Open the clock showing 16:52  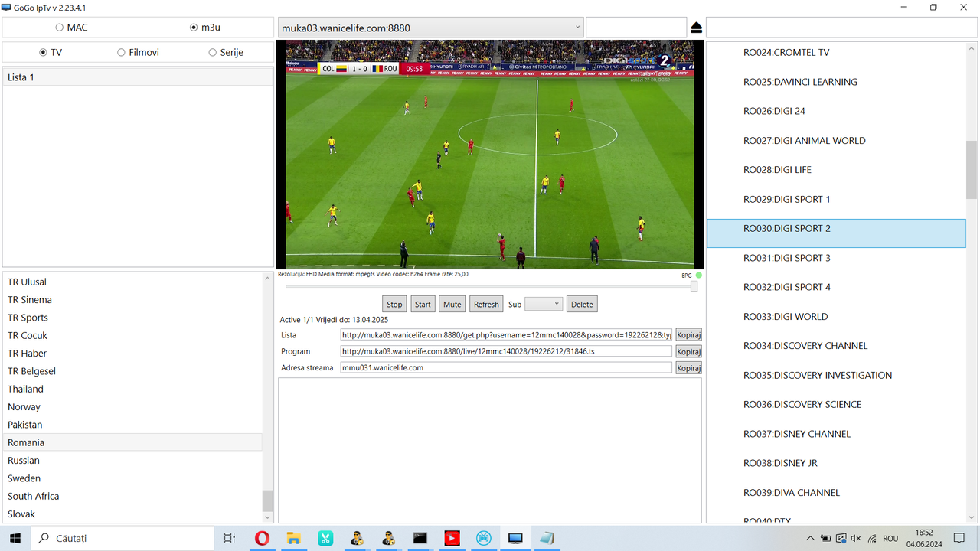[x=924, y=538]
